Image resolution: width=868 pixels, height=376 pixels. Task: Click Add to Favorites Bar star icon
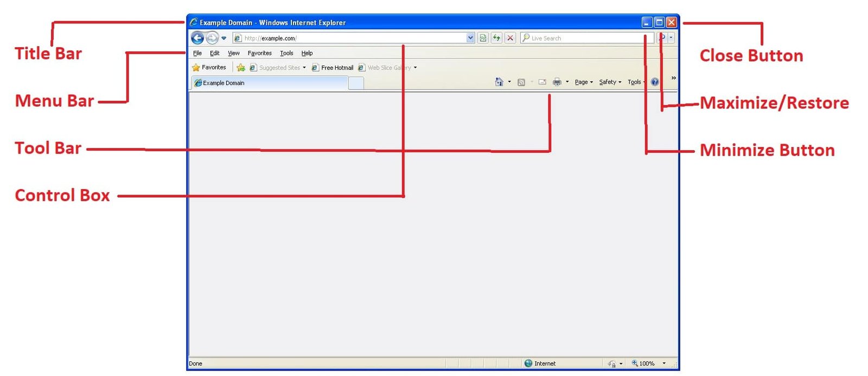(240, 68)
